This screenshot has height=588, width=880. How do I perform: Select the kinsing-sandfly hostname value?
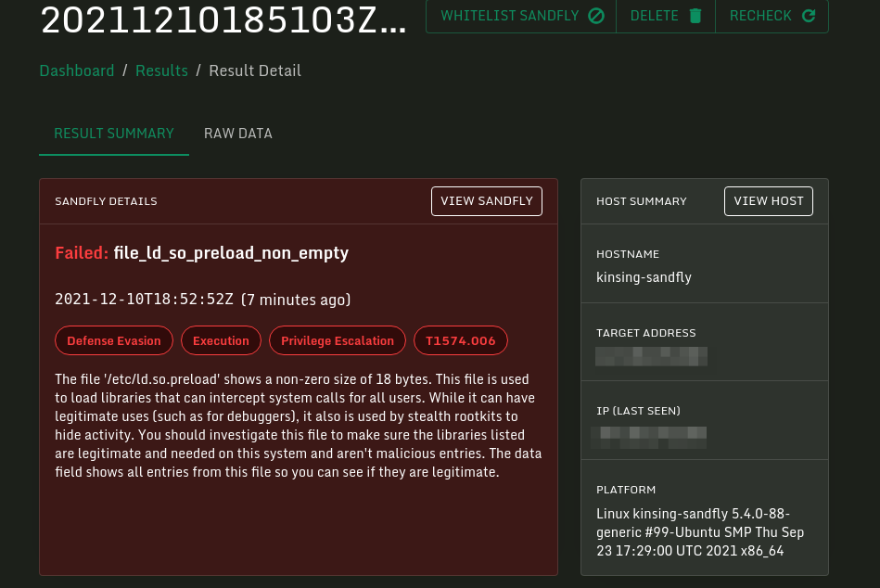(x=644, y=277)
